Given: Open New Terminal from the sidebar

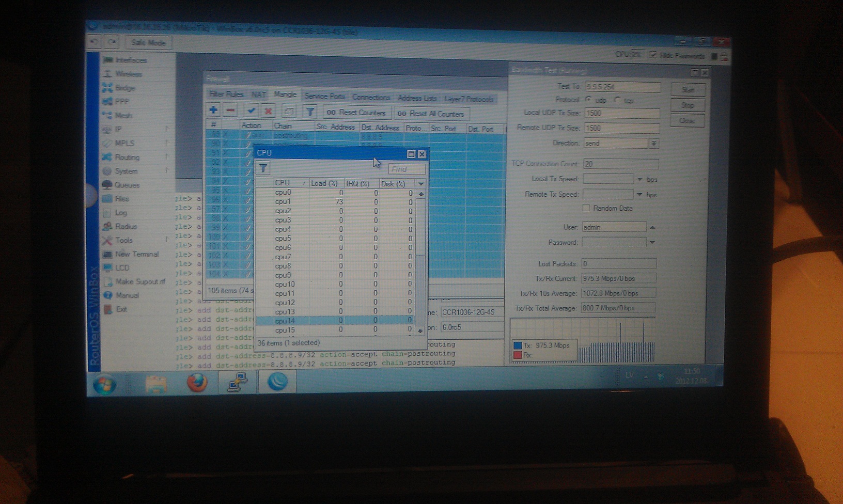Looking at the screenshot, I should (x=131, y=254).
